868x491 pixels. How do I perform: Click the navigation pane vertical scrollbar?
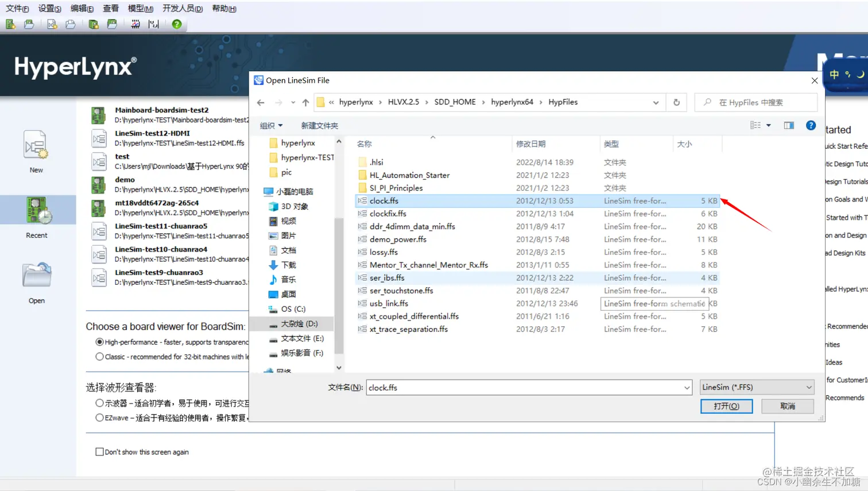[x=339, y=286]
